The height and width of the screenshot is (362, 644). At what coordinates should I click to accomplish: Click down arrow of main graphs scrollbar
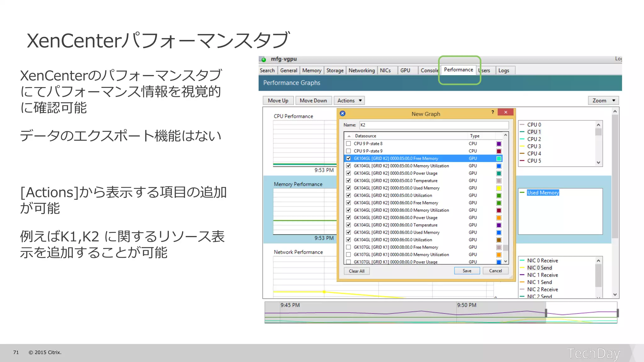pyautogui.click(x=615, y=294)
